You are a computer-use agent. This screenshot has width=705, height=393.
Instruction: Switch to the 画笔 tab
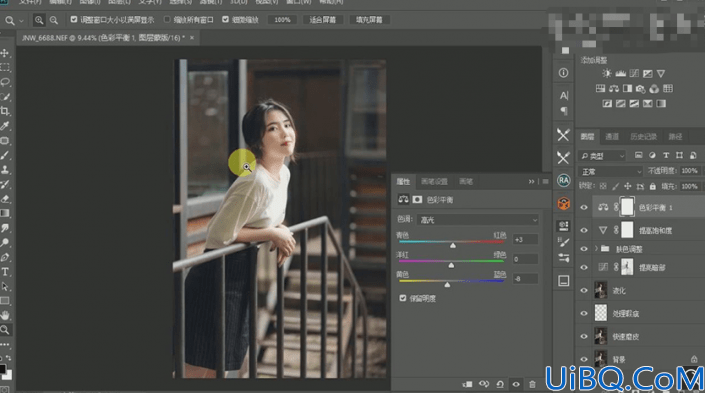466,182
